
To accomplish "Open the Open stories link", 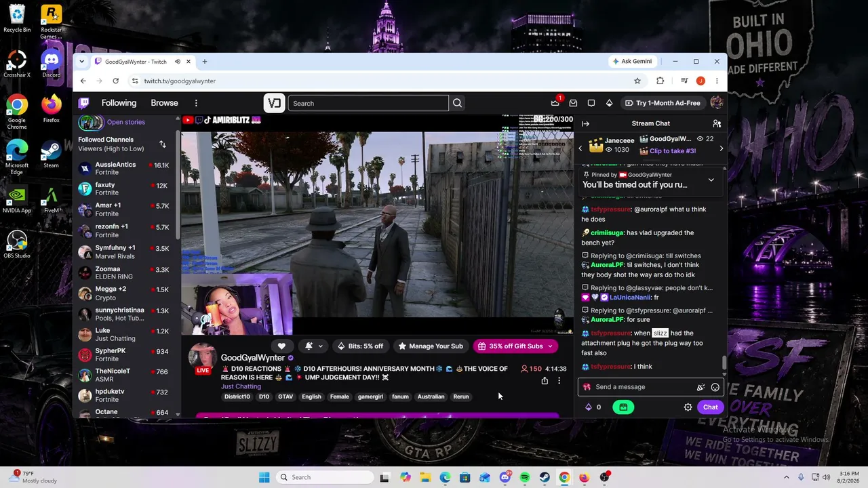I will (126, 122).
